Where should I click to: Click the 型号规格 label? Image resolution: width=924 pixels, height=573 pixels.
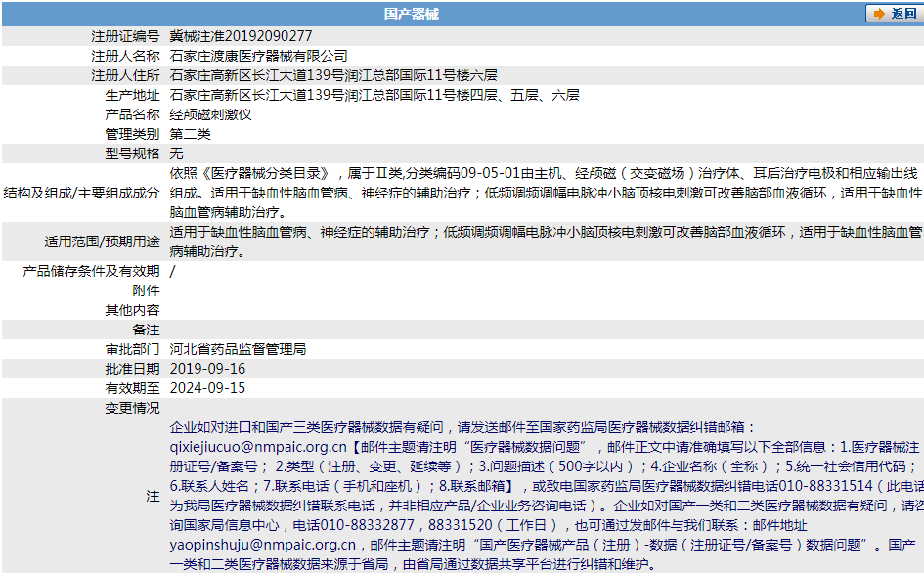click(132, 154)
